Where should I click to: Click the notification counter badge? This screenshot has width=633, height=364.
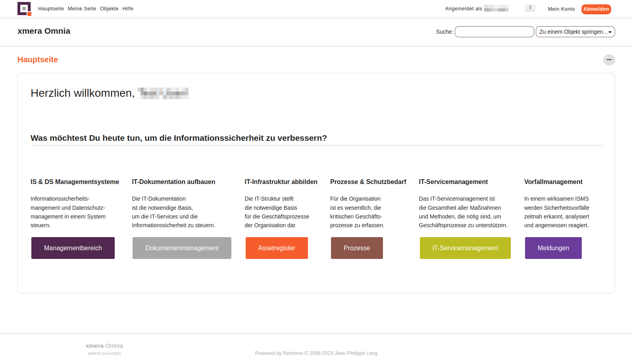point(530,8)
